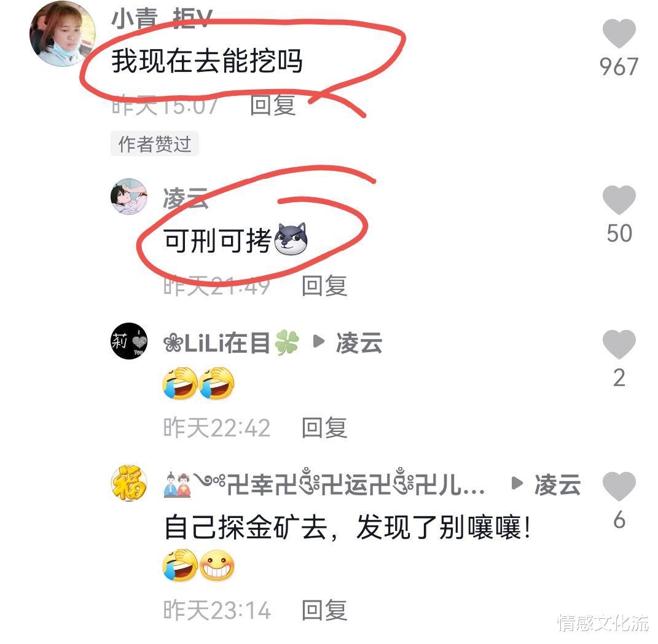Tap heart on LiLi's laughing emoji reply
The width and height of the screenshot is (658, 644).
[x=619, y=344]
